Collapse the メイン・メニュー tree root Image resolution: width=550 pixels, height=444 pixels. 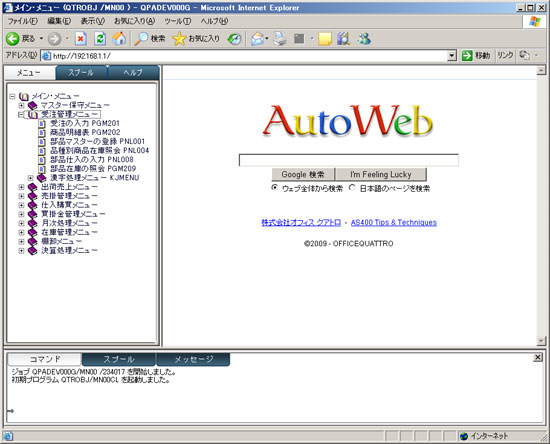click(x=12, y=96)
